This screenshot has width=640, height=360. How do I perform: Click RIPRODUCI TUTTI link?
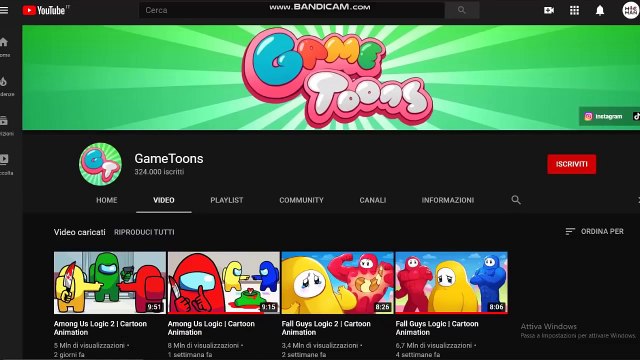(144, 232)
